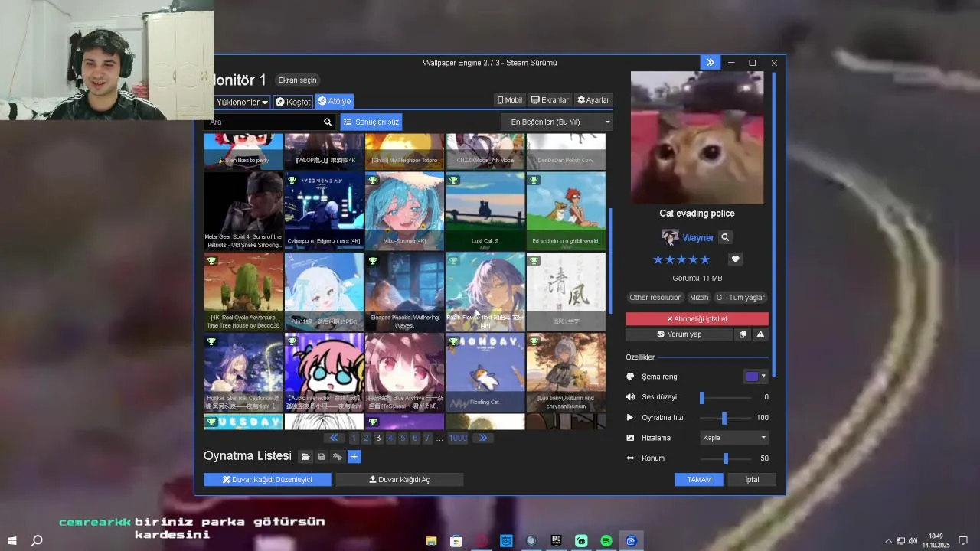Image resolution: width=980 pixels, height=551 pixels.
Task: Click the Other resolution tag
Action: [x=655, y=298]
